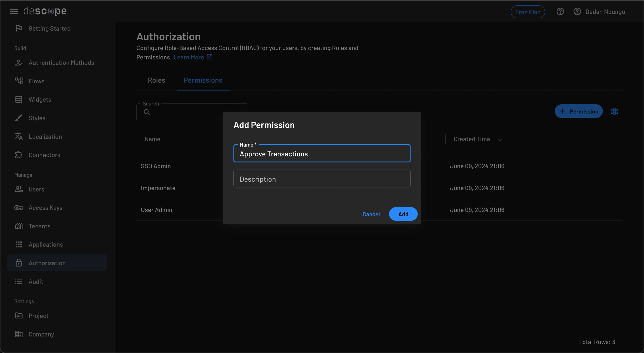Open the Audit list icon
This screenshot has width=644, height=353.
click(x=19, y=281)
